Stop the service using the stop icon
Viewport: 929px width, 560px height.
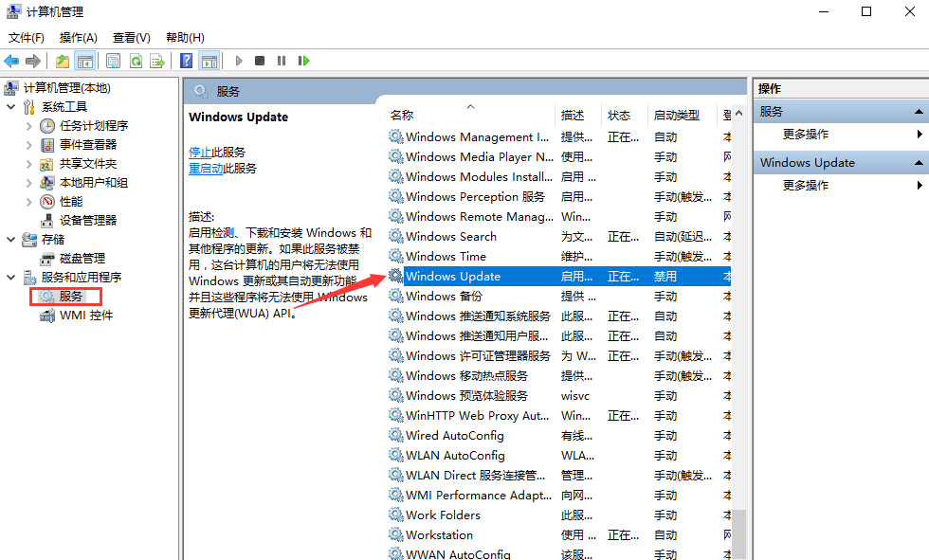tap(258, 60)
